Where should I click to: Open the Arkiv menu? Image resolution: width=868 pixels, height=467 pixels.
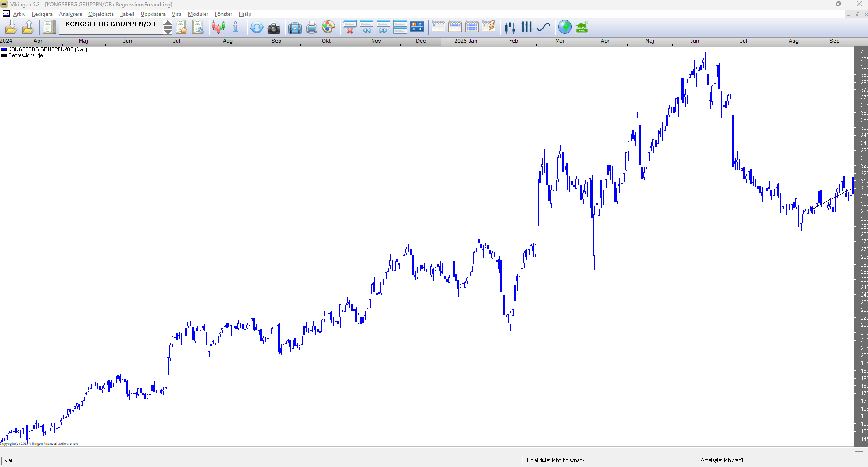pyautogui.click(x=19, y=14)
